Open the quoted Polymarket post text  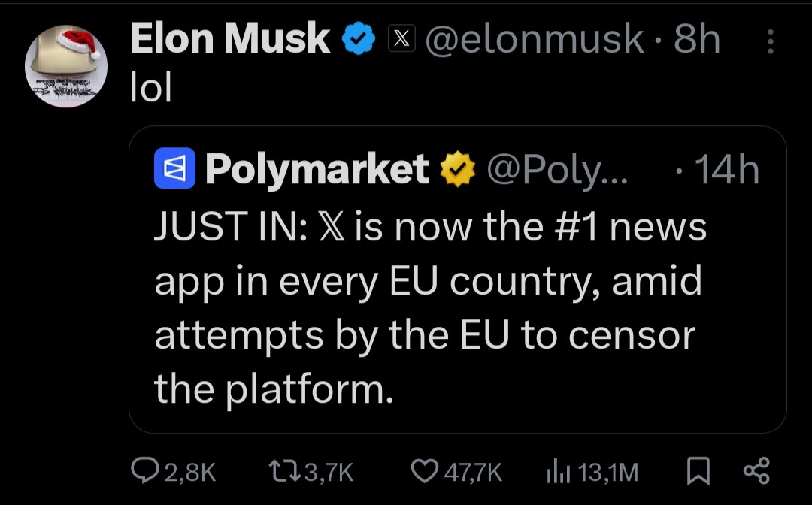click(x=429, y=308)
